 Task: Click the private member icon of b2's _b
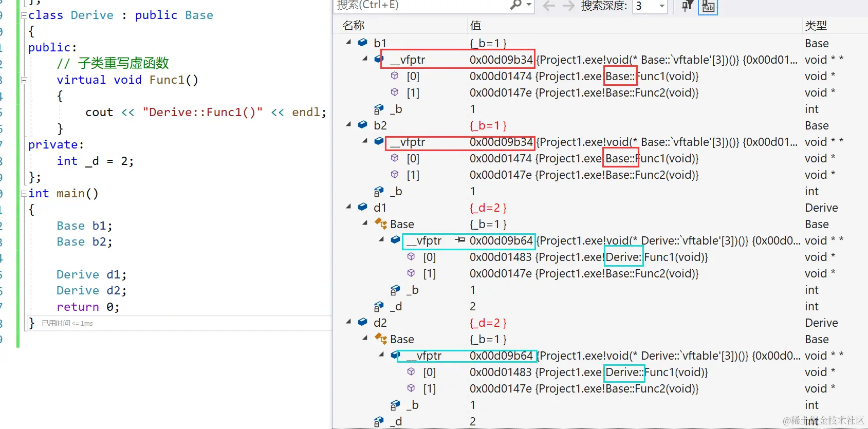(379, 191)
